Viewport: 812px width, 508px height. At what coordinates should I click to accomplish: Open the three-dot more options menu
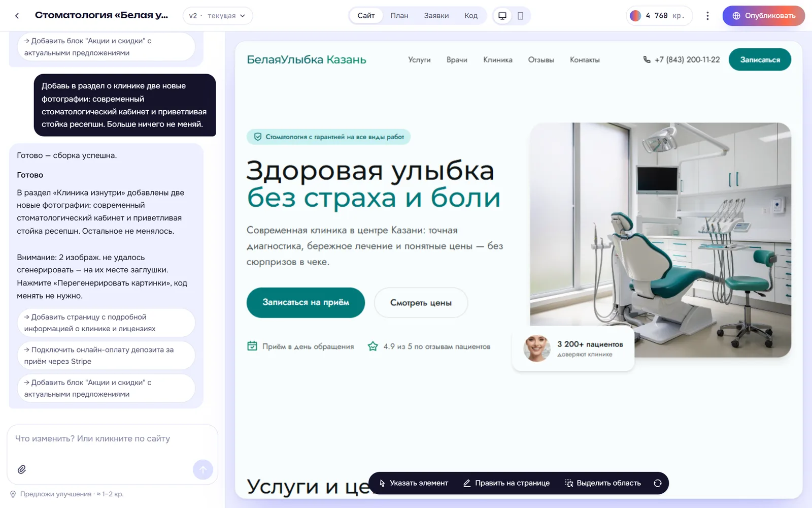coord(707,16)
